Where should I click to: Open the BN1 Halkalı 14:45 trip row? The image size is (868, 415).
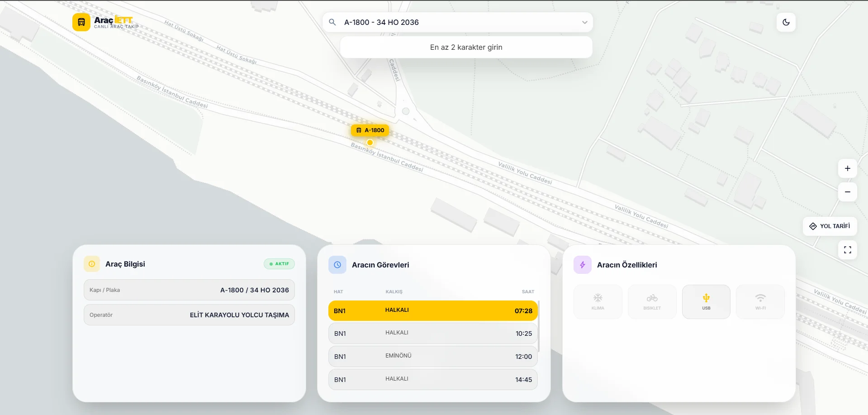click(x=433, y=380)
